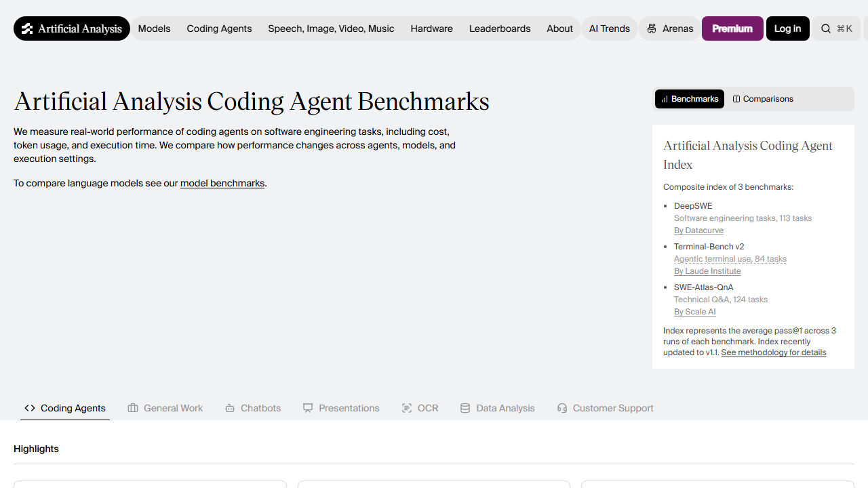Click Composite index of 3 benchmarks text

pyautogui.click(x=728, y=187)
